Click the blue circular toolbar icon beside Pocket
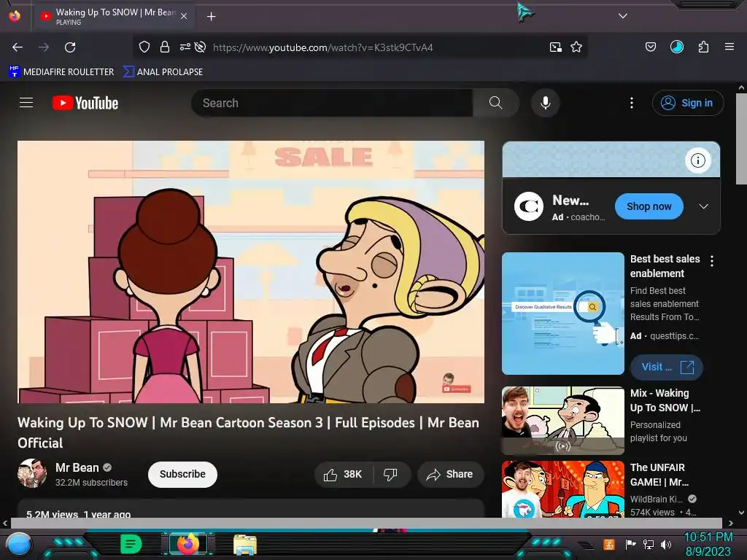The image size is (747, 560). (x=677, y=47)
